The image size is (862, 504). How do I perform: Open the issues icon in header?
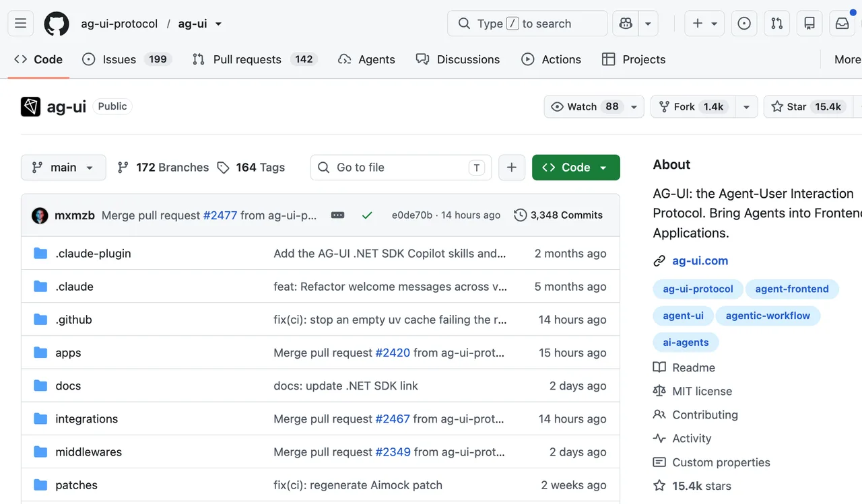[x=744, y=24]
